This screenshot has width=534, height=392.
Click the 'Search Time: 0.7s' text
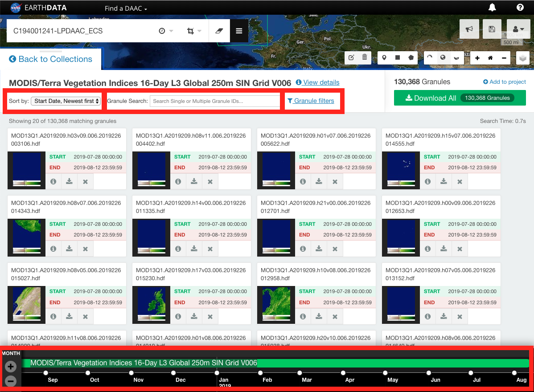point(503,121)
